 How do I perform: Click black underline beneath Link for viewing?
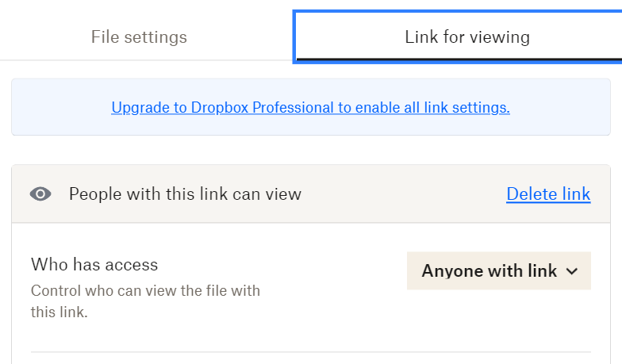(459, 59)
